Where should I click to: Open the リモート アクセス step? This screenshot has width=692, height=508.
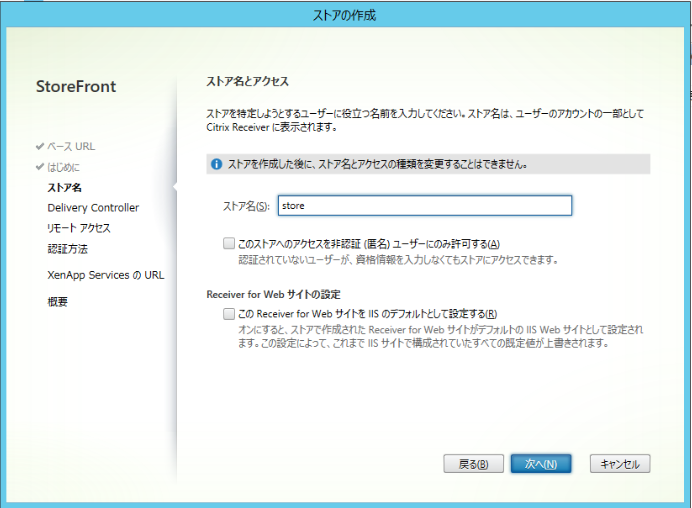tap(79, 228)
